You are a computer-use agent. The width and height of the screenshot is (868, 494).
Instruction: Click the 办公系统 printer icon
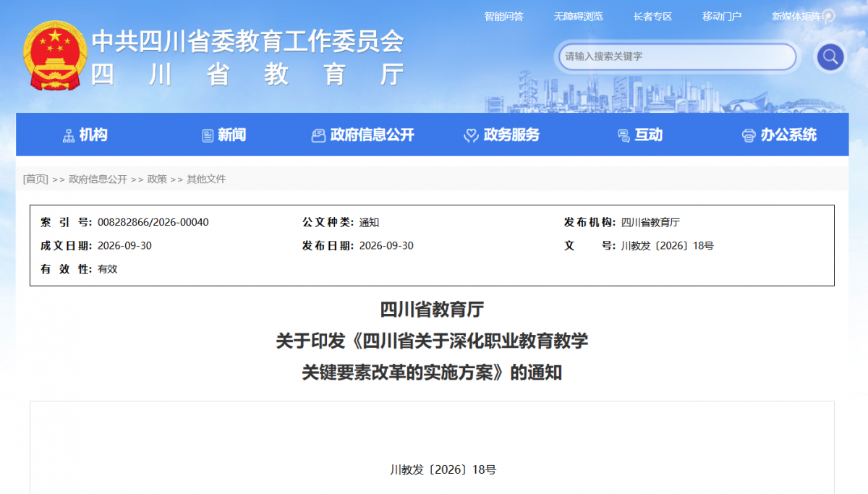point(749,135)
